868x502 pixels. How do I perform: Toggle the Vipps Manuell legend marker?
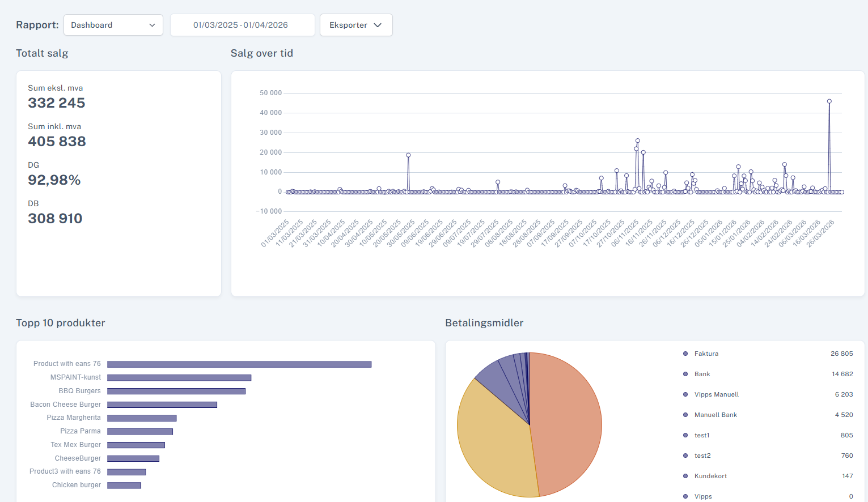(x=685, y=394)
